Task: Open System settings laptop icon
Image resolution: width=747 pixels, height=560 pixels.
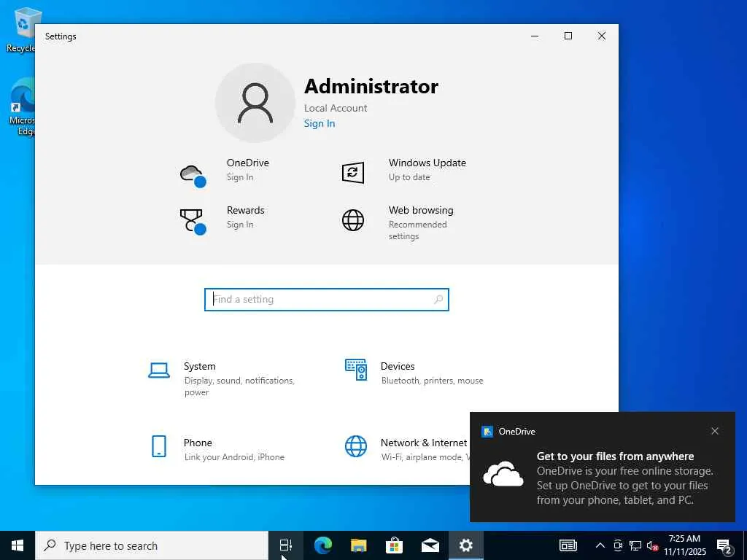Action: pos(158,370)
